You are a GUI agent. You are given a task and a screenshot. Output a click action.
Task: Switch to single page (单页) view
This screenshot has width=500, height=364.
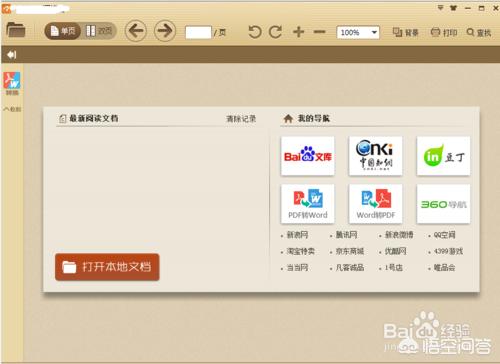click(x=63, y=31)
